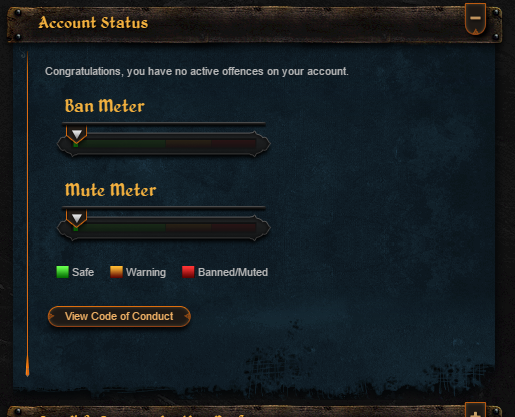Click the red zone of Ban Meter
This screenshot has width=515, height=417.
(233, 144)
